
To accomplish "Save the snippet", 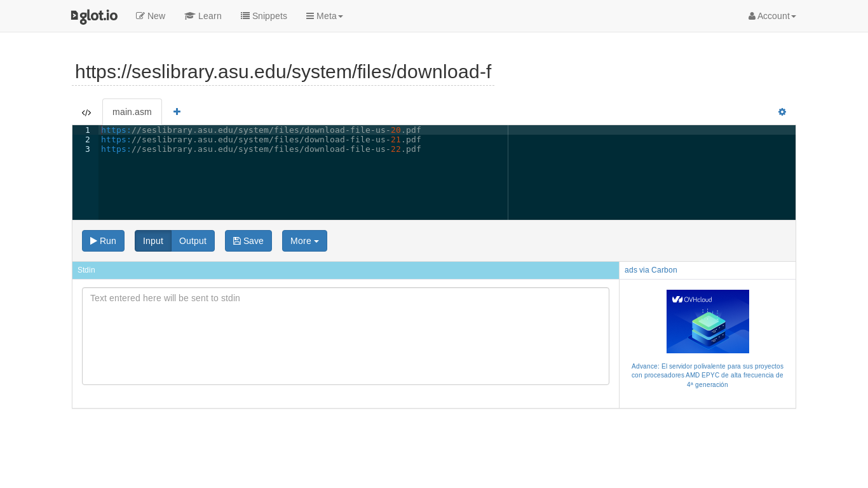I will 248,241.
